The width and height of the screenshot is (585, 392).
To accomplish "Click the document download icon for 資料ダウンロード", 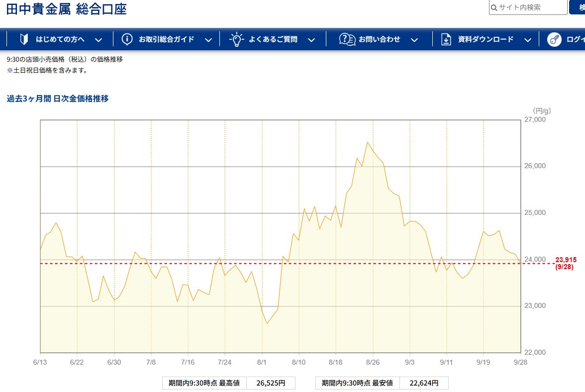I will point(446,39).
